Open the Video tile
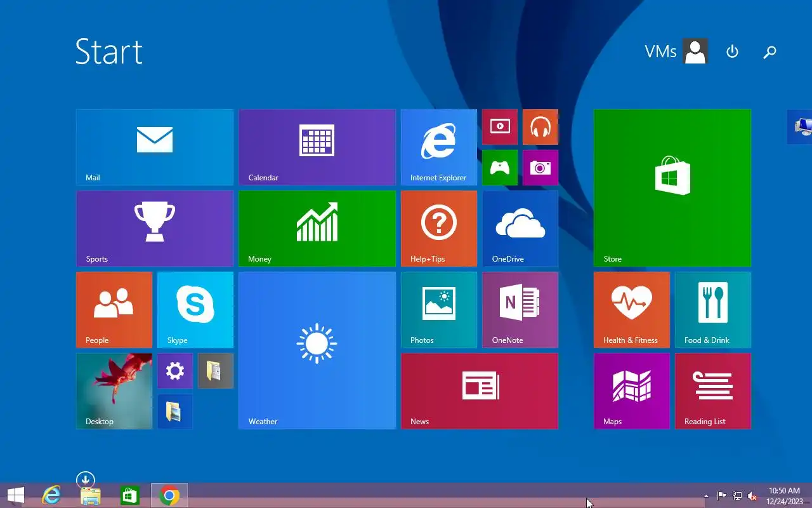 [500, 127]
